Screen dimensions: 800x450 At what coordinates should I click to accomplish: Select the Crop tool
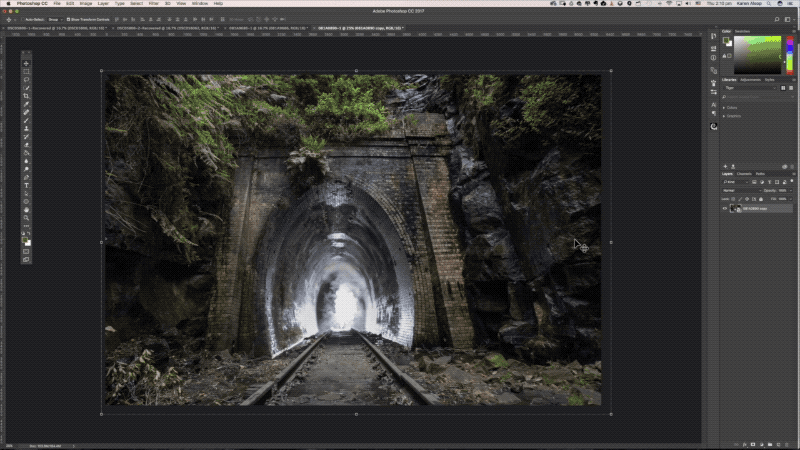click(26, 96)
